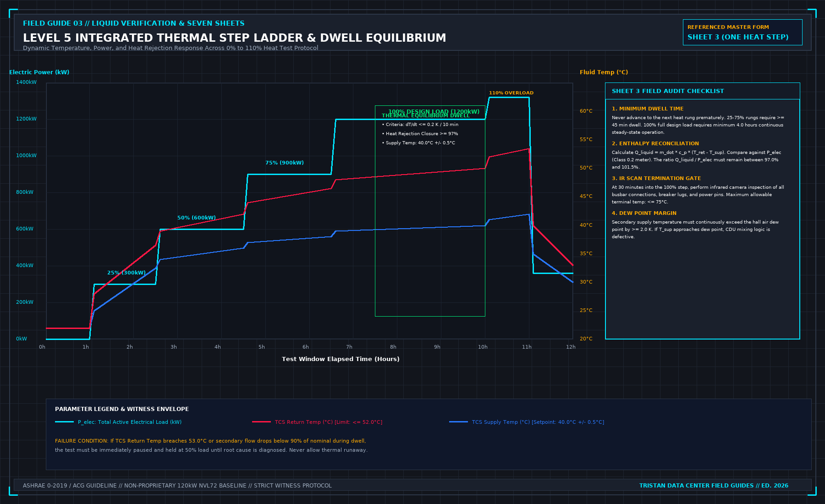Image resolution: width=825 pixels, height=504 pixels.
Task: Click the '3. IR SCAN TERMINATION GATE' heading
Action: pyautogui.click(x=656, y=178)
